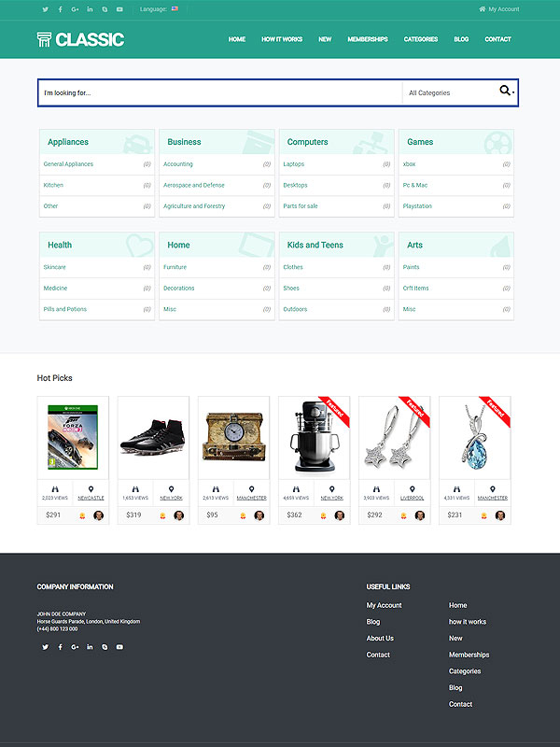Click the Liverpool location link
Viewport: 560px width, 747px height.
(413, 498)
